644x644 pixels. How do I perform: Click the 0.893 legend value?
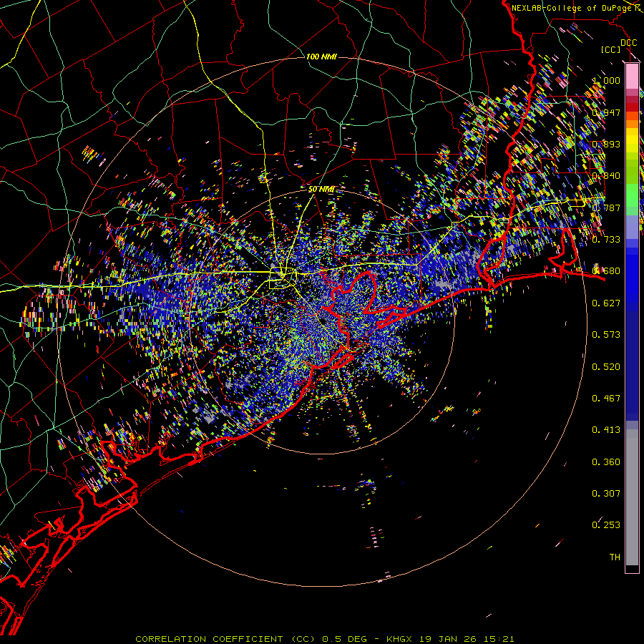point(606,144)
